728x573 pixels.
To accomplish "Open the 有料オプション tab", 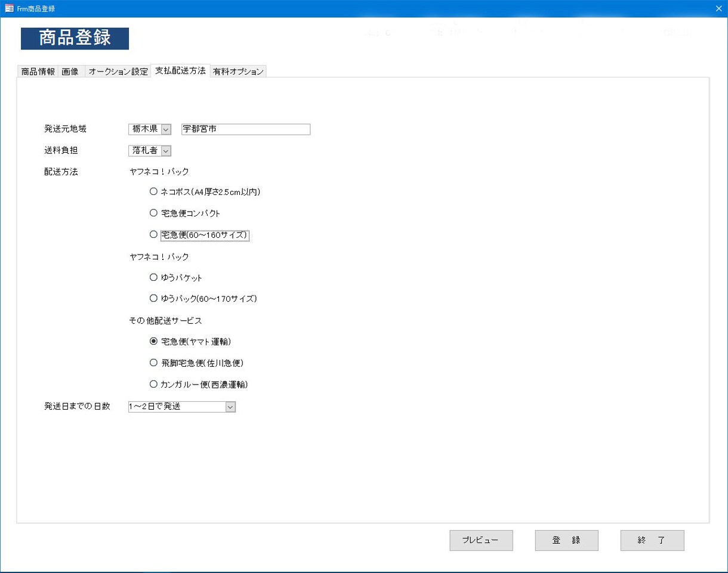I will (x=238, y=72).
